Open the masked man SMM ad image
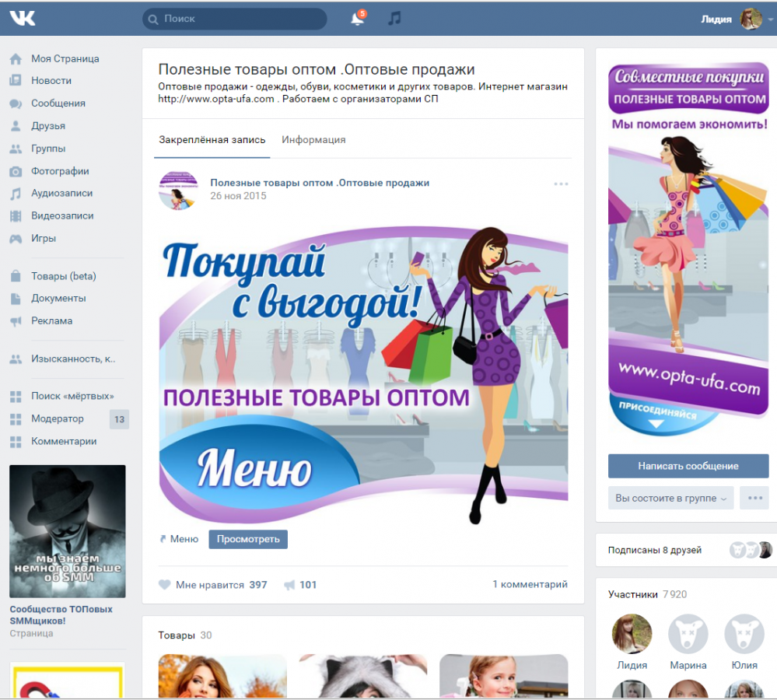Screen dimensions: 777x700 click(x=68, y=531)
